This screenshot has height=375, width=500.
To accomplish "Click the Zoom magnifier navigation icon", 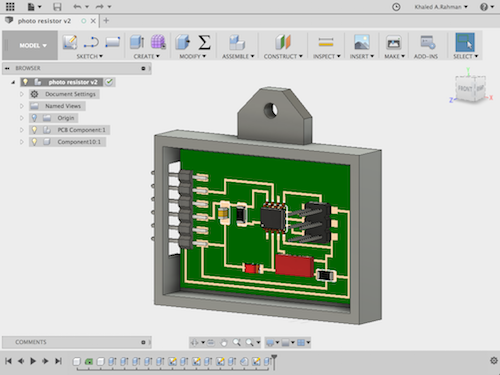I will tap(237, 342).
